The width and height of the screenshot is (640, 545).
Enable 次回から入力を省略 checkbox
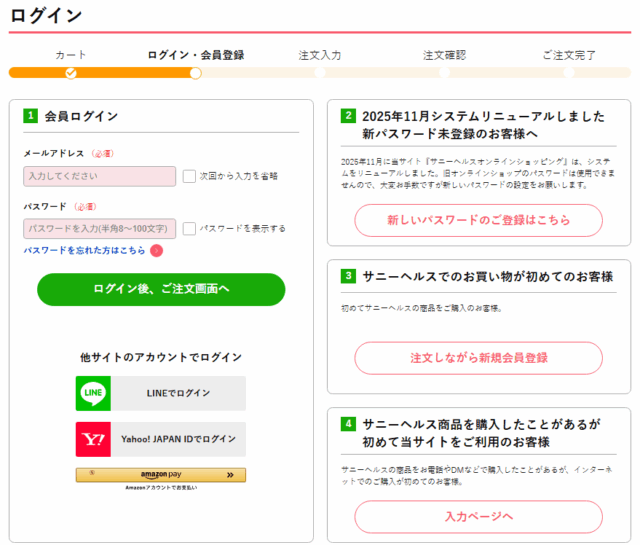tap(188, 176)
